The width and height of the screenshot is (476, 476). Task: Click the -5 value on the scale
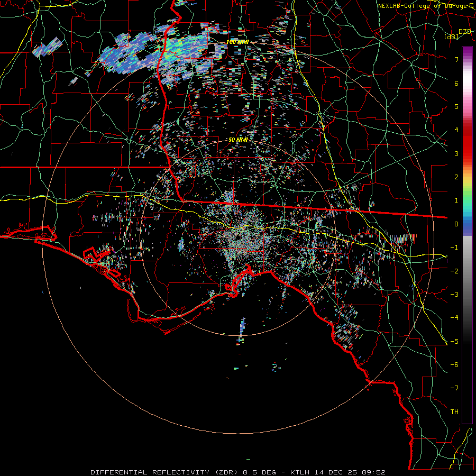(x=454, y=341)
